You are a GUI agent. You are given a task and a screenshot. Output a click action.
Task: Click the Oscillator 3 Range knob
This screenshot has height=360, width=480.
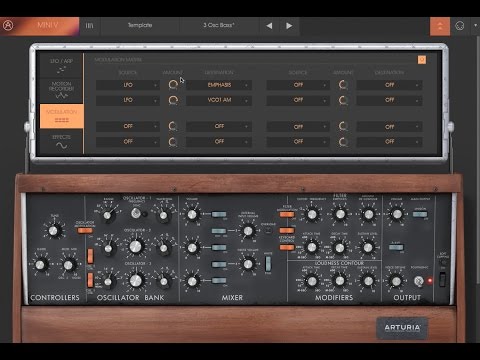coord(107,282)
